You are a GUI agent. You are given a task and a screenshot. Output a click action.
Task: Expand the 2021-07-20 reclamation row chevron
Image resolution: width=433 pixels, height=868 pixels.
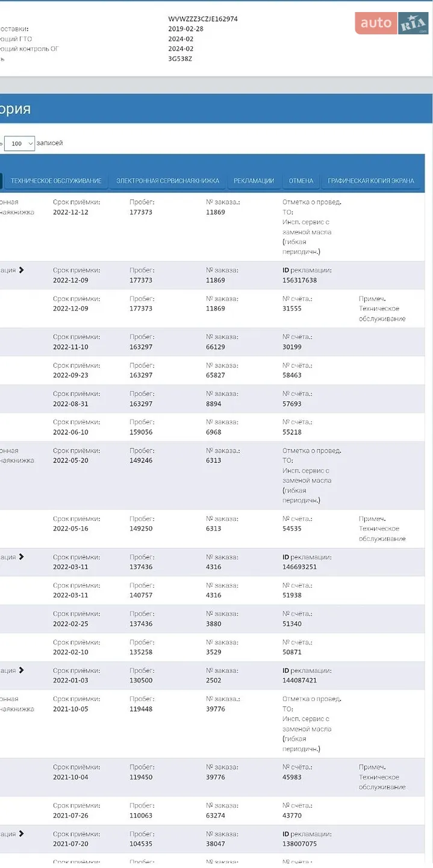click(x=22, y=834)
